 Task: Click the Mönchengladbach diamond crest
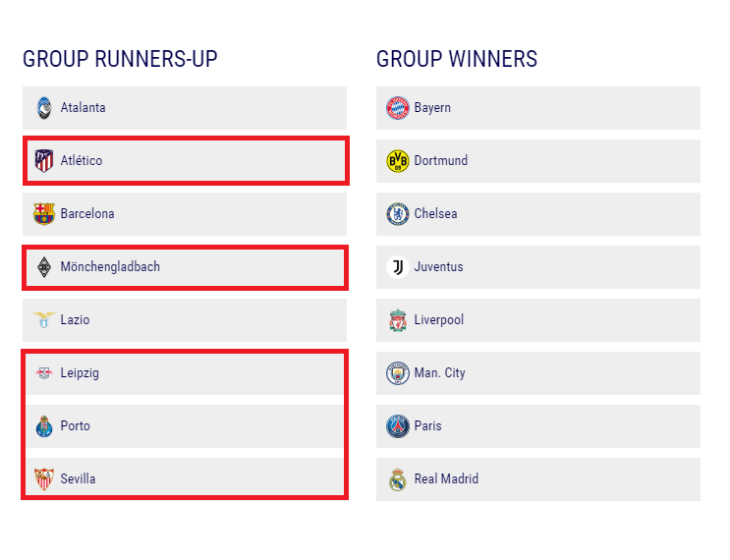click(x=44, y=267)
